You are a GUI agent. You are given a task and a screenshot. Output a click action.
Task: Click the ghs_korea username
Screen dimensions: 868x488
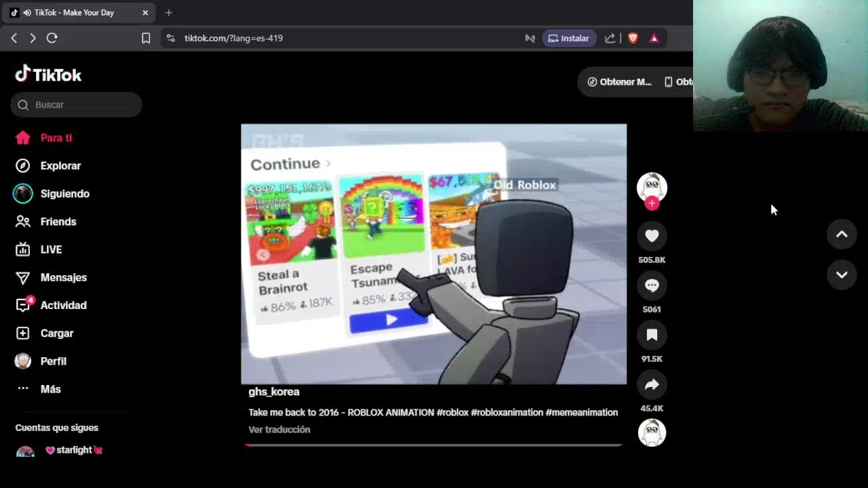click(274, 392)
